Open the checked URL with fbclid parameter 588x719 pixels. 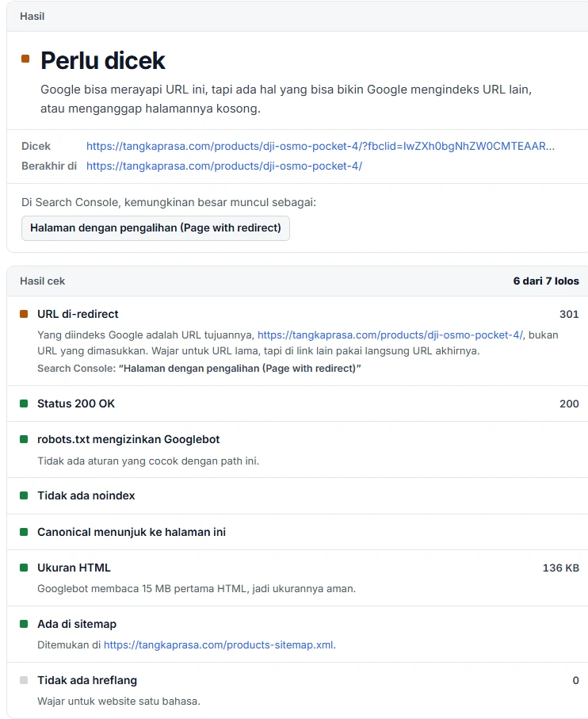coord(320,147)
